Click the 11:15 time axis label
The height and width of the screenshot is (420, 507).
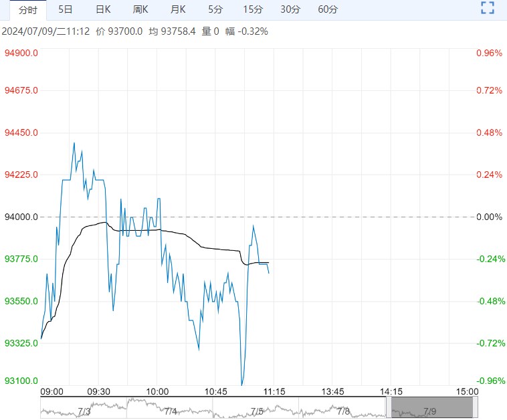[x=274, y=391]
